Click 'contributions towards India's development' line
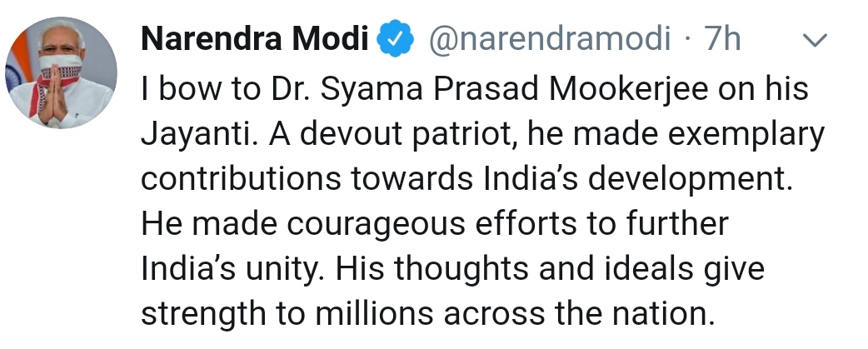The width and height of the screenshot is (868, 349). coord(466,180)
